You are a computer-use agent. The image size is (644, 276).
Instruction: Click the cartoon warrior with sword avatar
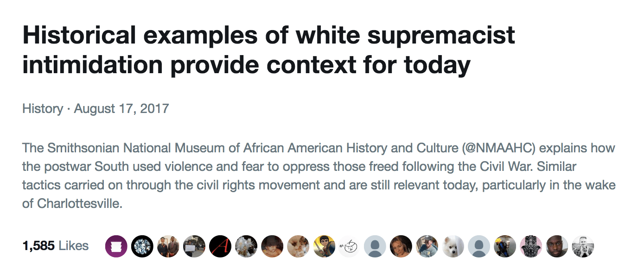(x=324, y=246)
